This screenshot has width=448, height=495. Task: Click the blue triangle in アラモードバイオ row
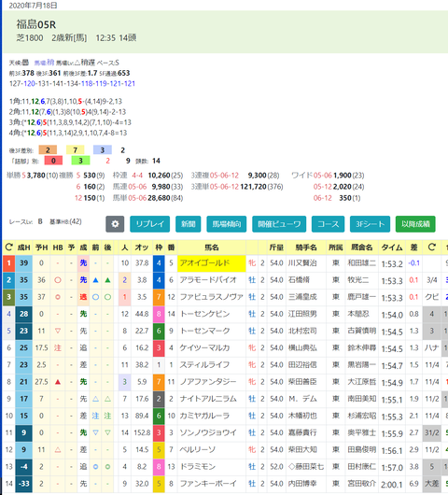tap(95, 280)
